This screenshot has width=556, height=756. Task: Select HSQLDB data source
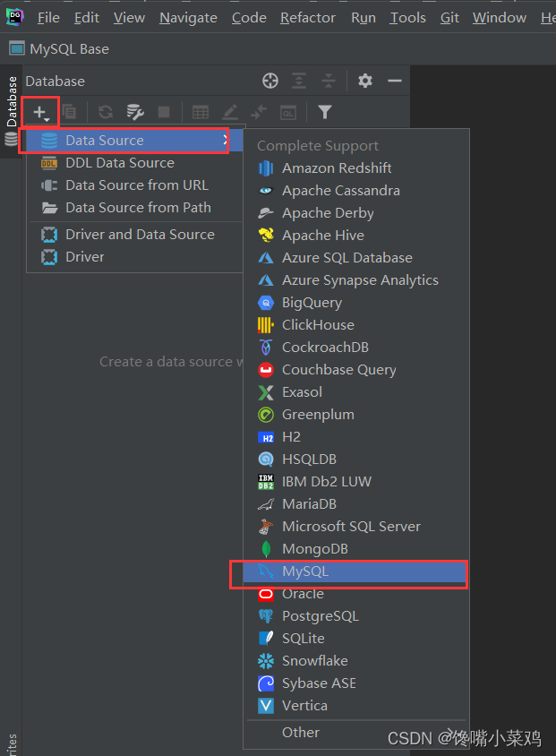[x=356, y=460]
